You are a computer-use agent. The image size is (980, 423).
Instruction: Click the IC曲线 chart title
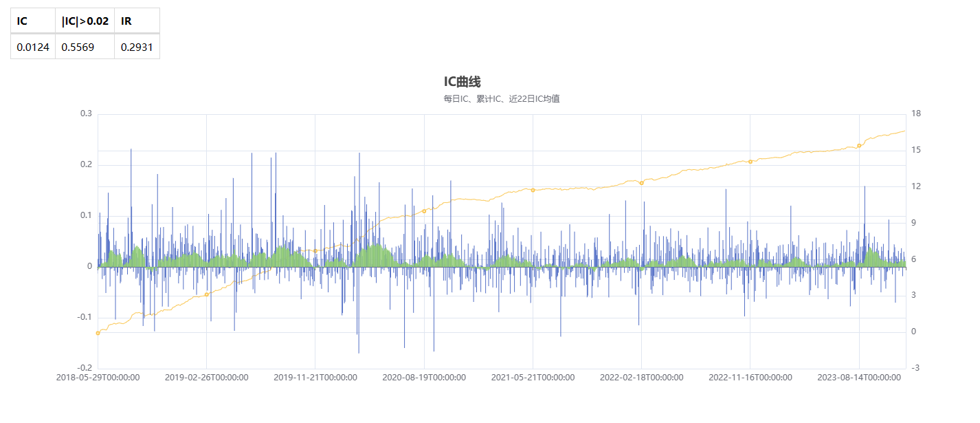click(463, 82)
